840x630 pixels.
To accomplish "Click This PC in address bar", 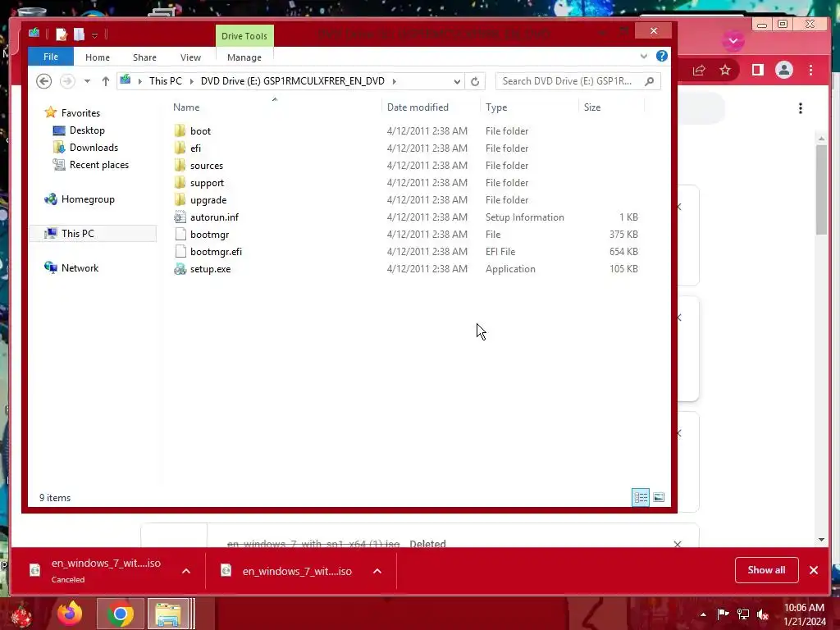I will (166, 81).
